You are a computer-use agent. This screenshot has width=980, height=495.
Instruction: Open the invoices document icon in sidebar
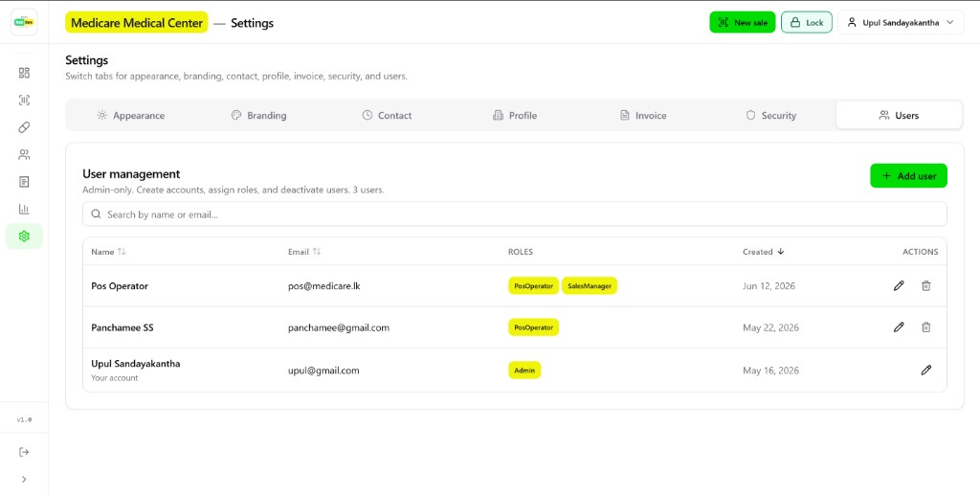[24, 182]
